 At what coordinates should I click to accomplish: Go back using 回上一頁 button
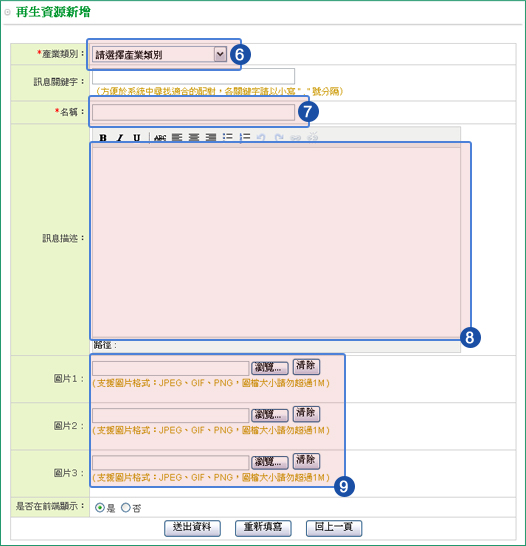334,528
